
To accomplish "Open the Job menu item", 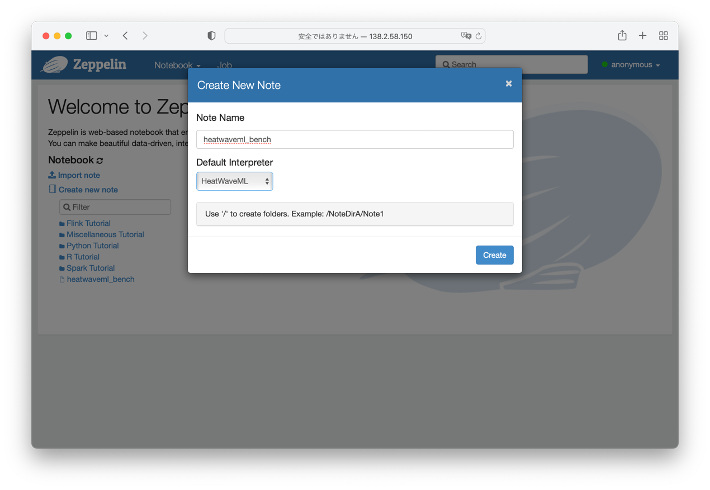I will click(225, 65).
